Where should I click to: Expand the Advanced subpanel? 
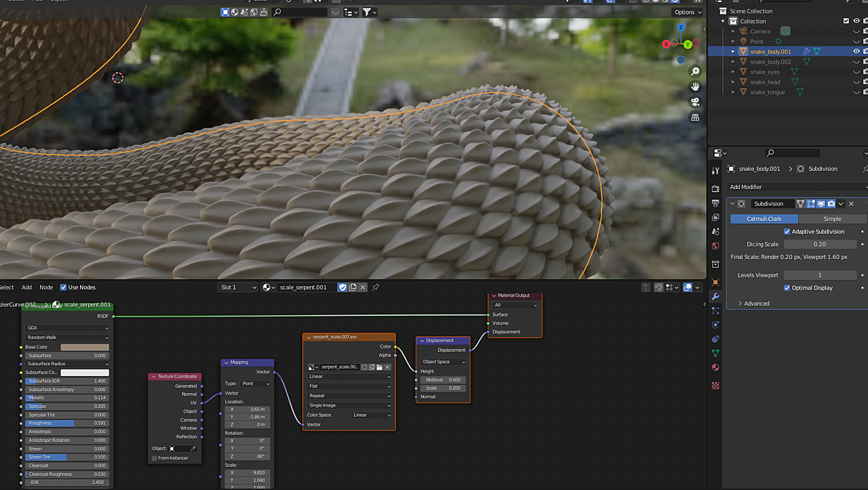[x=753, y=304]
